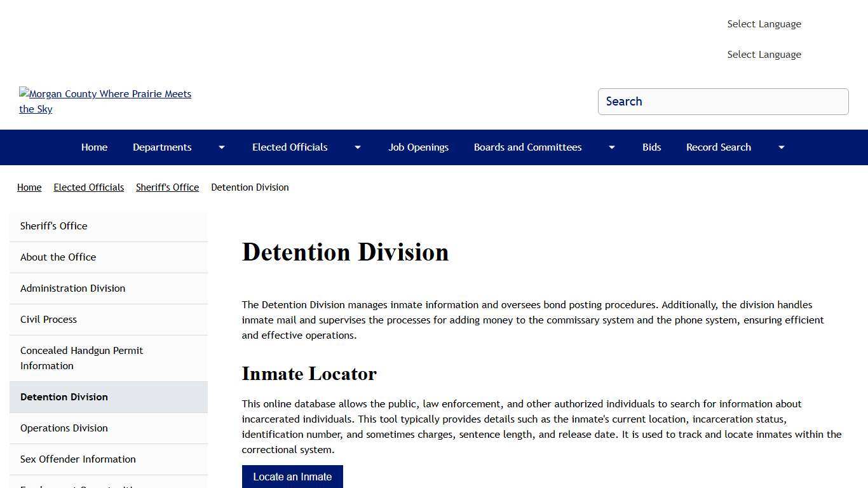Open the Elected Officials breadcrumb link
Image resolution: width=868 pixels, height=488 pixels.
[88, 187]
